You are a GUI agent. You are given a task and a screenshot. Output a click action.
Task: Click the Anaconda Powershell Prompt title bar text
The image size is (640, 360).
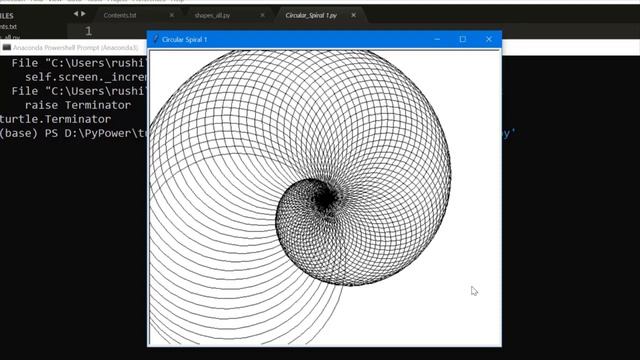76,48
